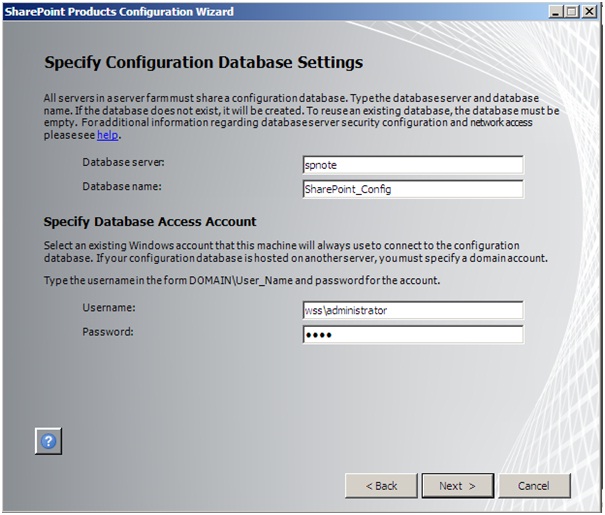Close the Configuration Wizard window

click(x=589, y=12)
